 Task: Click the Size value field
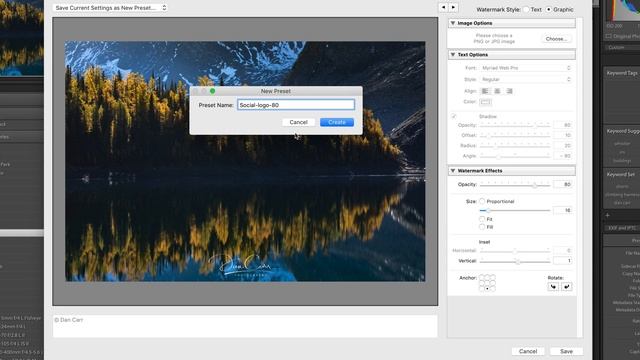click(x=562, y=210)
